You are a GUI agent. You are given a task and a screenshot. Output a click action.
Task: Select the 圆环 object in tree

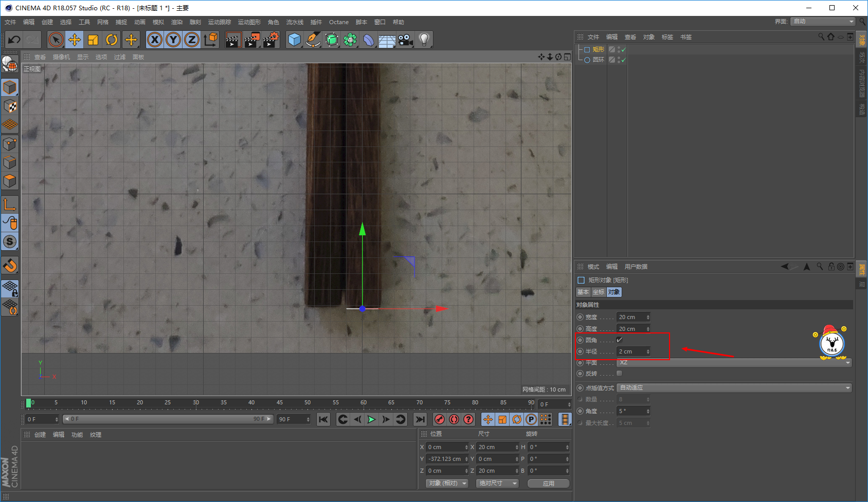click(x=599, y=60)
